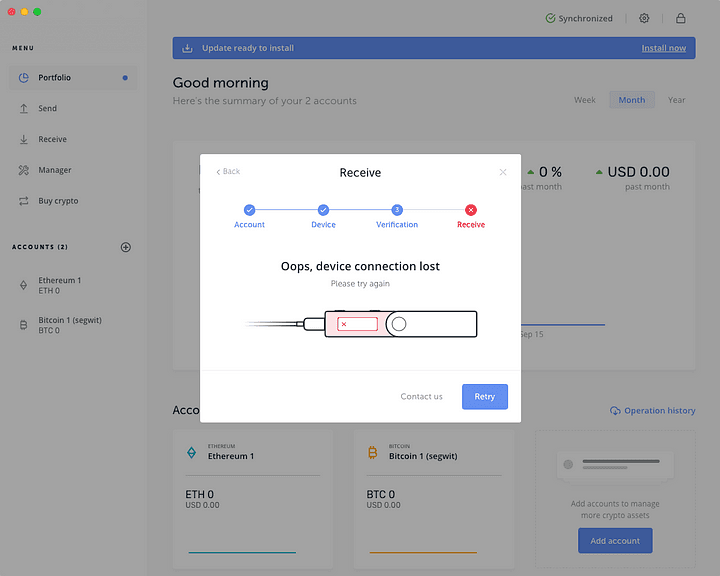Open the Ethereum 1 account card
720x576 pixels.
pyautogui.click(x=253, y=499)
